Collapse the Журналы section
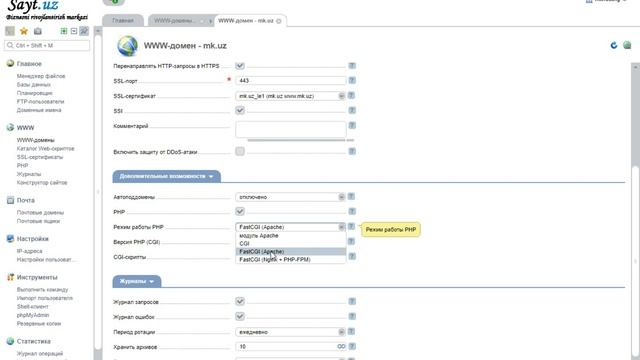 tap(137, 281)
